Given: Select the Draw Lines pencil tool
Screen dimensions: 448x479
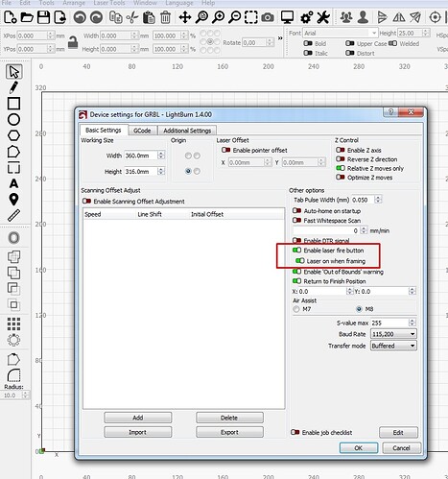Looking at the screenshot, I should (13, 87).
